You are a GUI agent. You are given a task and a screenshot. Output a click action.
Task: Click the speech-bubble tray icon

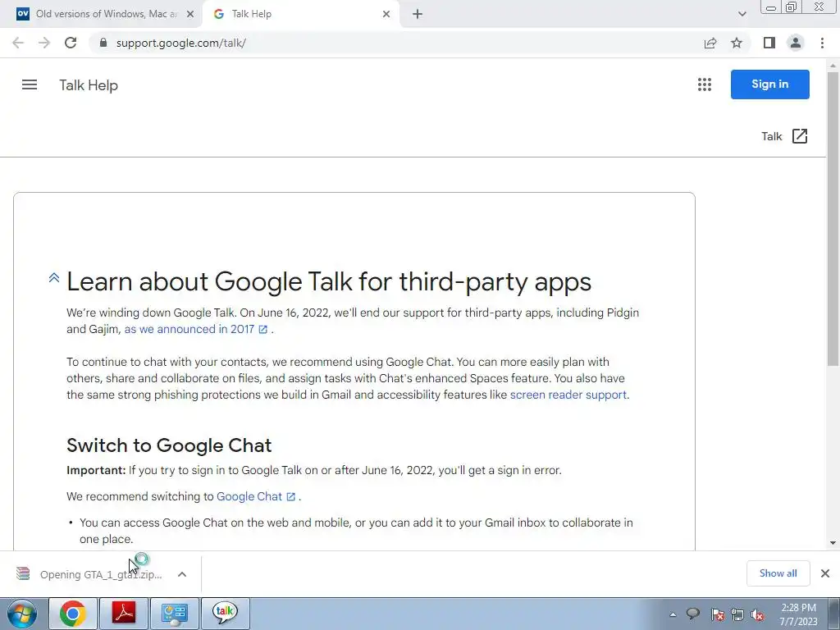point(693,614)
